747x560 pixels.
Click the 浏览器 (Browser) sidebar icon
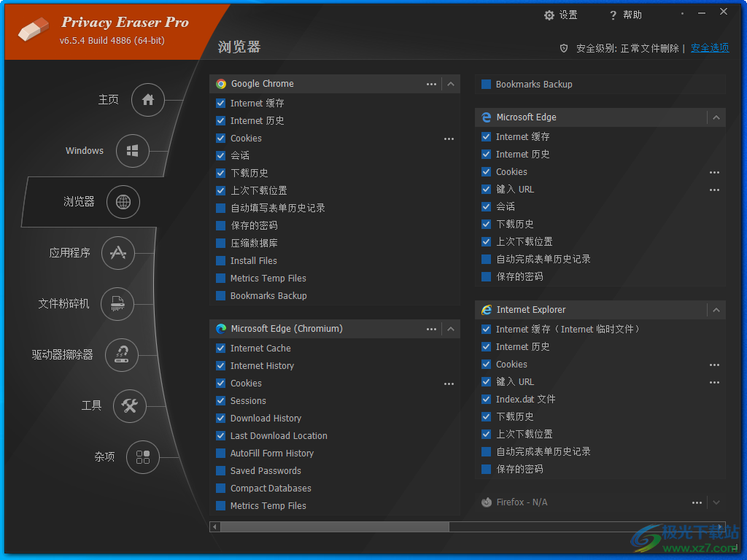coord(123,202)
